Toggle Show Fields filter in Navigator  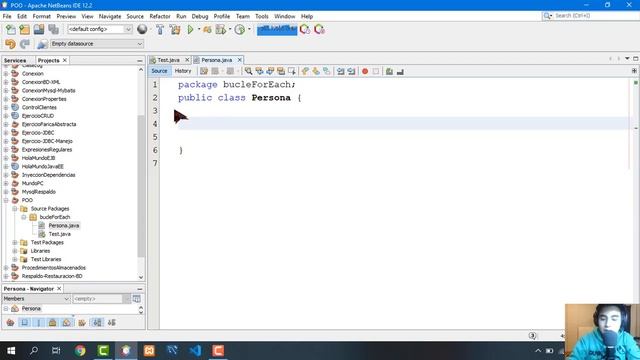point(24,322)
